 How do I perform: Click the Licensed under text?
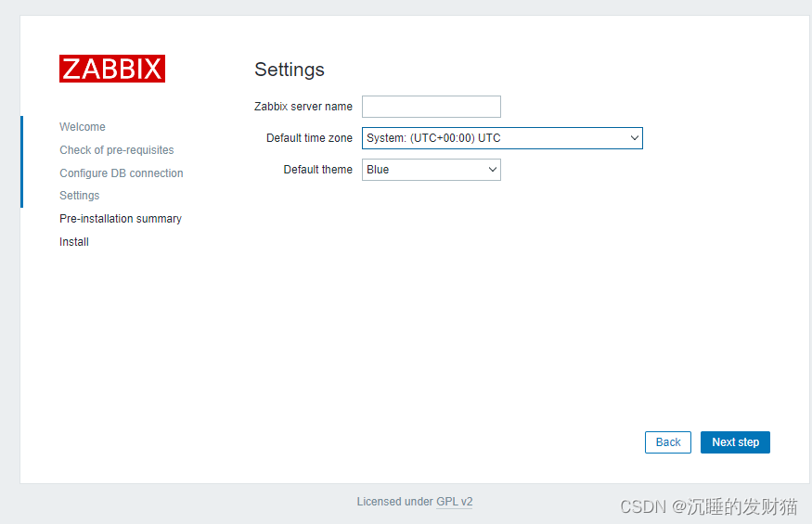coord(395,502)
